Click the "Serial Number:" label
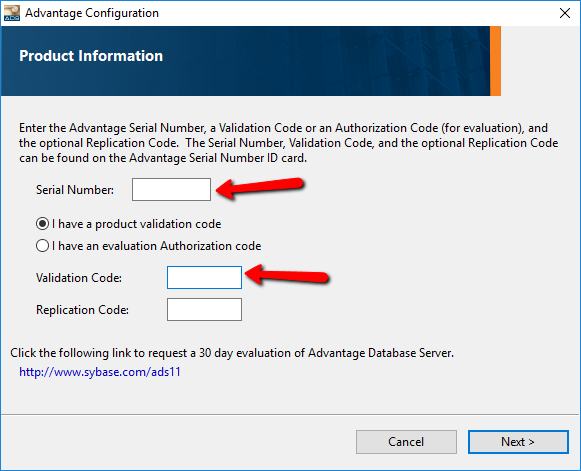581x471 pixels. click(x=75, y=190)
